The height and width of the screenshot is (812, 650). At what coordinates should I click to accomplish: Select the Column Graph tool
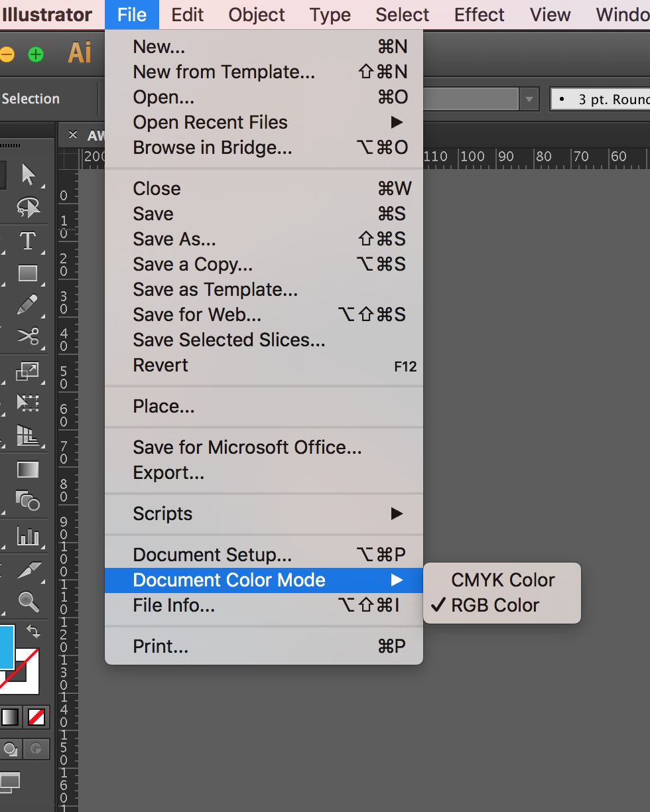click(x=28, y=536)
